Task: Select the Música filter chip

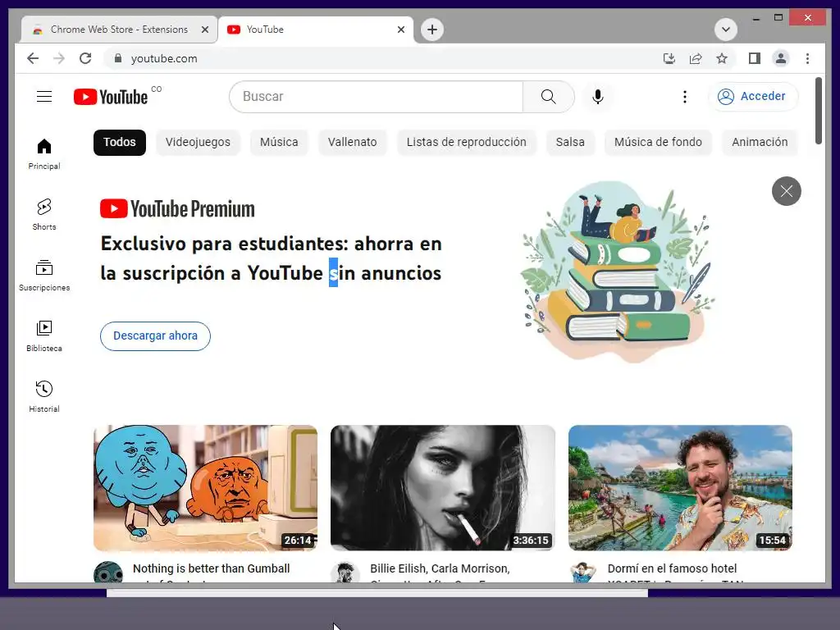Action: tap(279, 143)
